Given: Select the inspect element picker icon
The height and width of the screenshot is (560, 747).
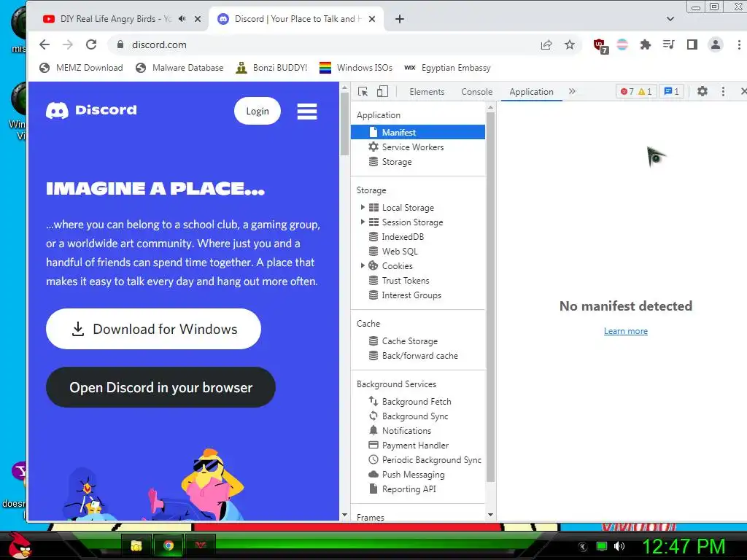Looking at the screenshot, I should 363,91.
